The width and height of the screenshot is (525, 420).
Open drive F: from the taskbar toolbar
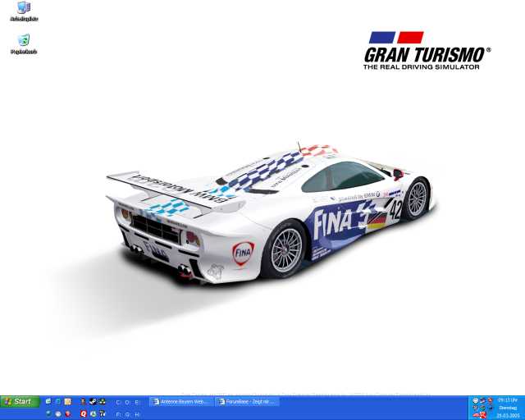pyautogui.click(x=118, y=414)
